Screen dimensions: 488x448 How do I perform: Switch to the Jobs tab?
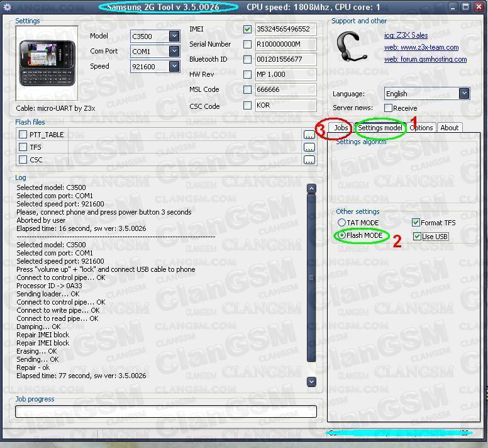click(x=341, y=128)
